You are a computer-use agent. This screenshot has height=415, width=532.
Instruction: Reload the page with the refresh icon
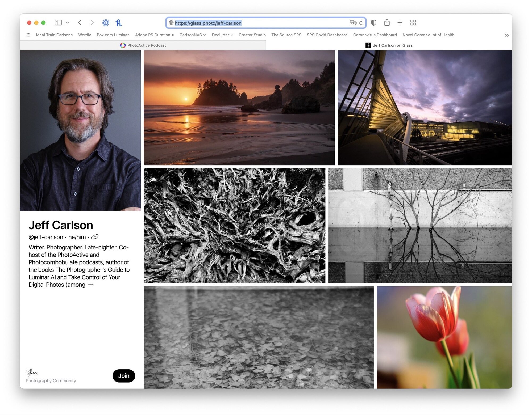click(361, 23)
